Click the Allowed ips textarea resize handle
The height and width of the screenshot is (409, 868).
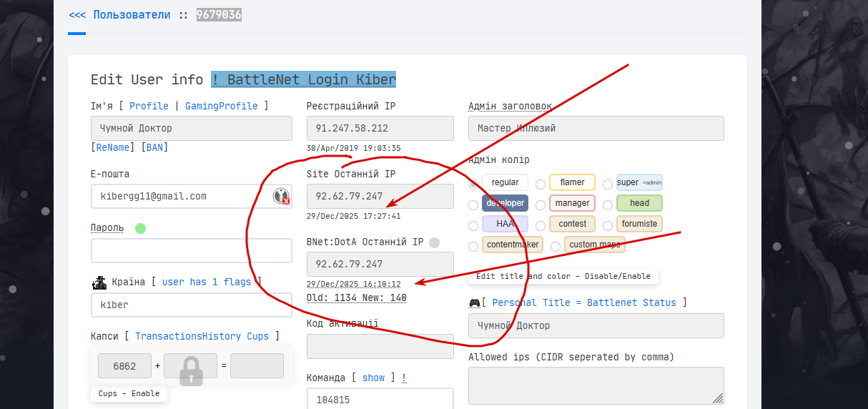(718, 398)
